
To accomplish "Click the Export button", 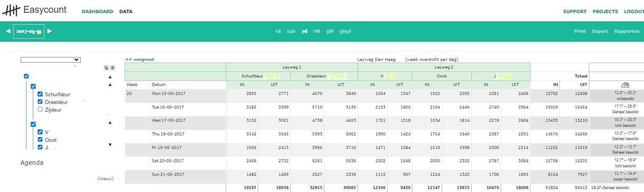I will click(600, 31).
